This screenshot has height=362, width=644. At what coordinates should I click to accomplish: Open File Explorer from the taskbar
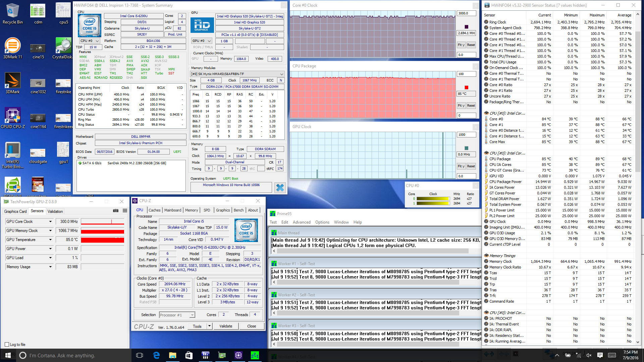(173, 355)
